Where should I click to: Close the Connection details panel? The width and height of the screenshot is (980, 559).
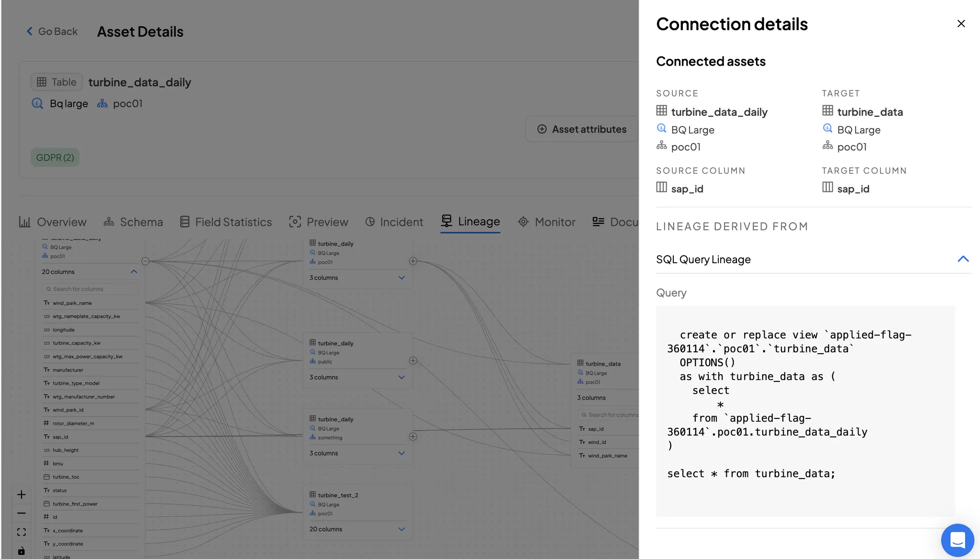tap(961, 23)
